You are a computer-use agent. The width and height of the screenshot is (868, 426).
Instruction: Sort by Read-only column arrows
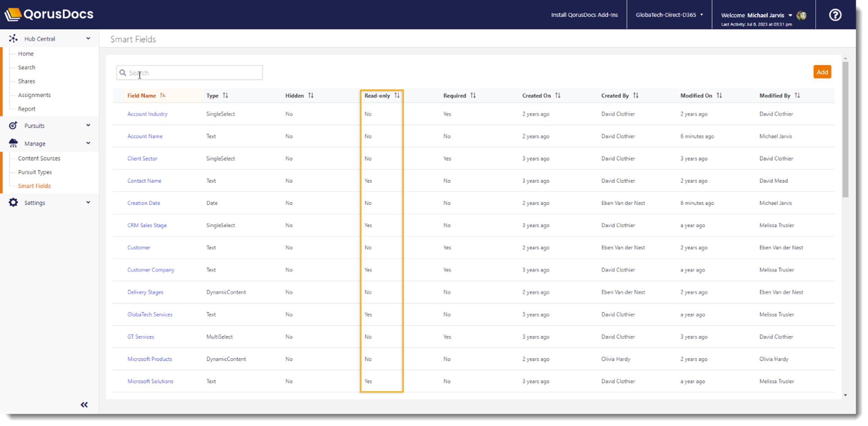(397, 95)
